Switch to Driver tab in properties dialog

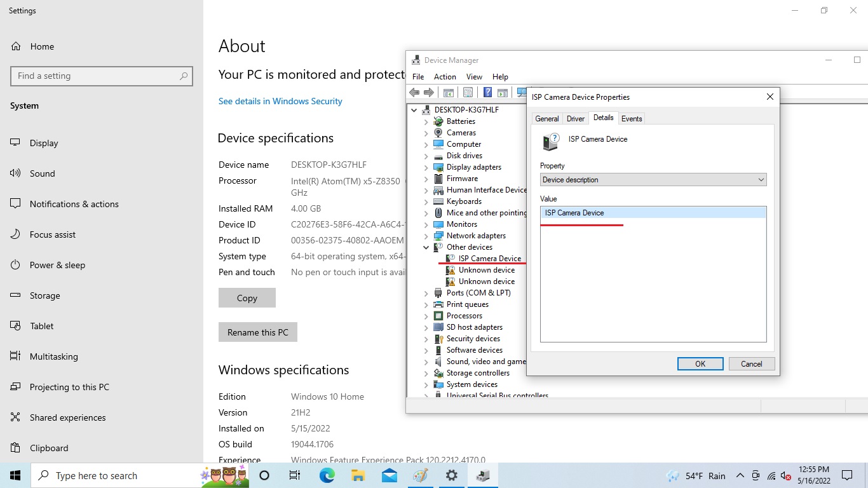pyautogui.click(x=576, y=119)
